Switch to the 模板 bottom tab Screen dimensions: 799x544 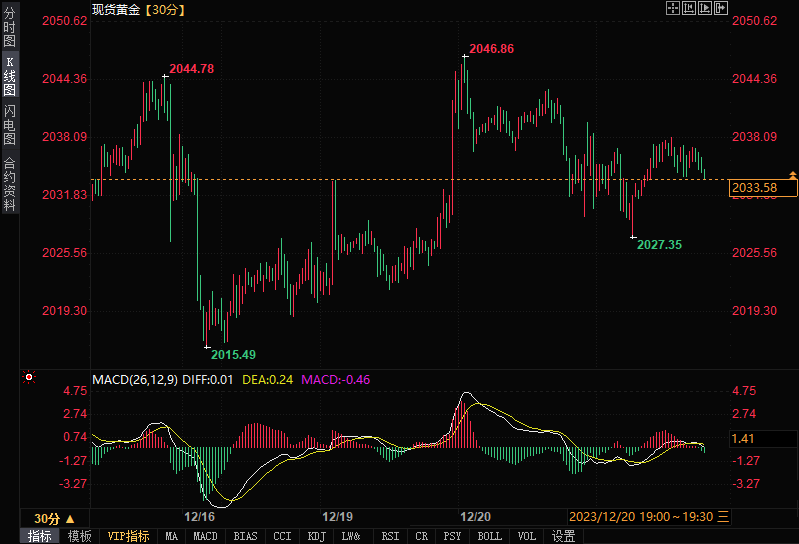(x=79, y=536)
